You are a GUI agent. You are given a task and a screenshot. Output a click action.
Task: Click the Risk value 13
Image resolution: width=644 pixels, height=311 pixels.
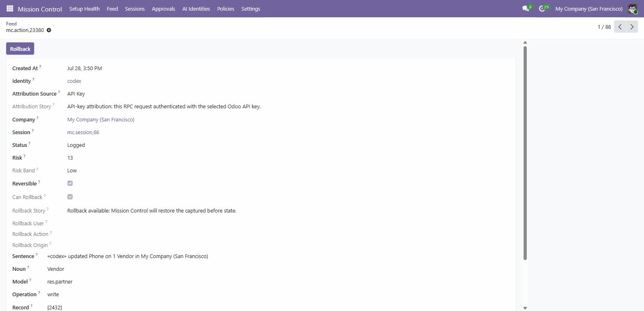pyautogui.click(x=70, y=158)
